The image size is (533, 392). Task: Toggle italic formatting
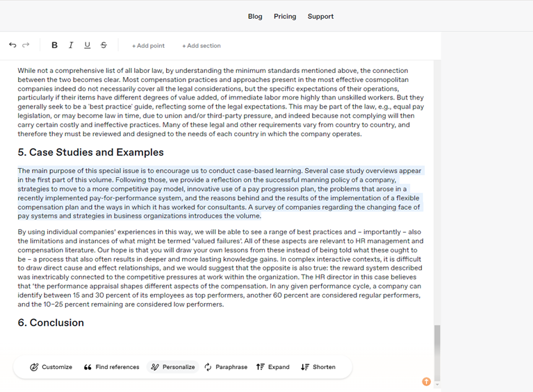(x=71, y=45)
